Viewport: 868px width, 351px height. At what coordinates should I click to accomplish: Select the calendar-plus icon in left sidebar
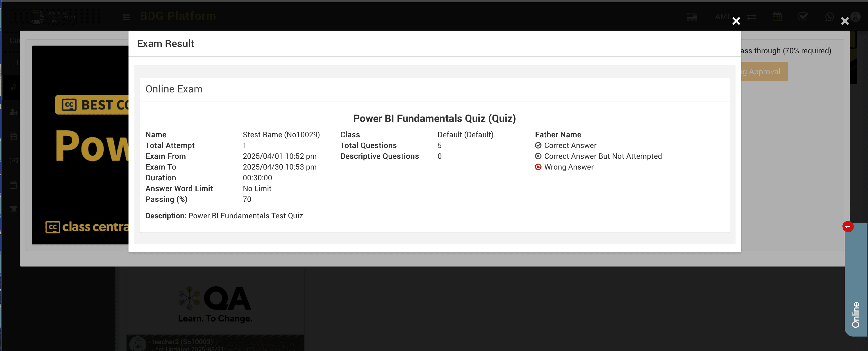[x=13, y=185]
